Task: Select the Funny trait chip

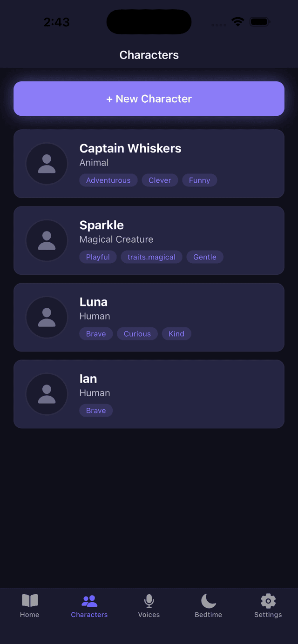Action: click(199, 180)
